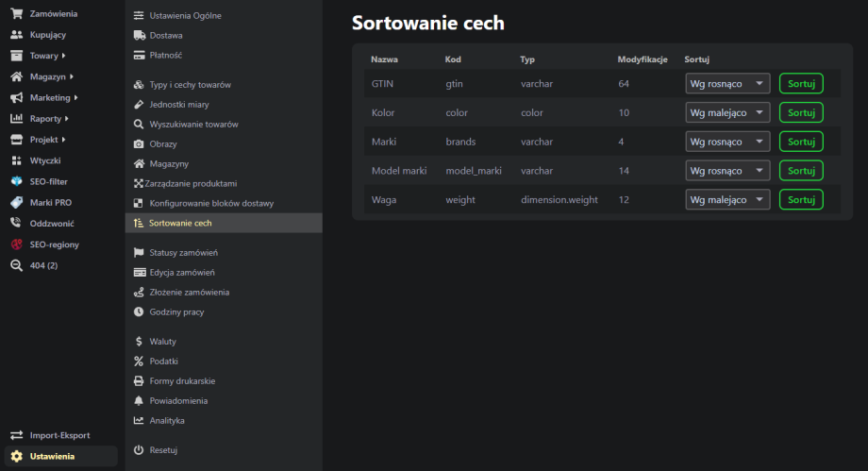Click the Dostawa truck icon
Screen dimensions: 868x471
point(139,35)
